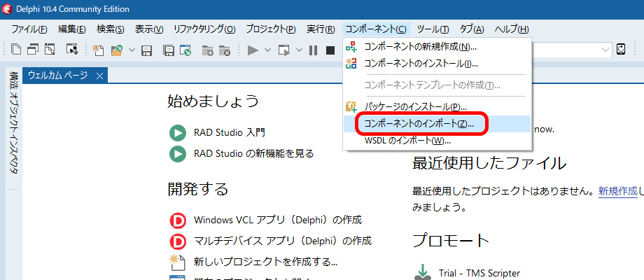Open RAD Studio の新機能を見る link
Viewport: 644px width, 280px height.
coord(254,153)
